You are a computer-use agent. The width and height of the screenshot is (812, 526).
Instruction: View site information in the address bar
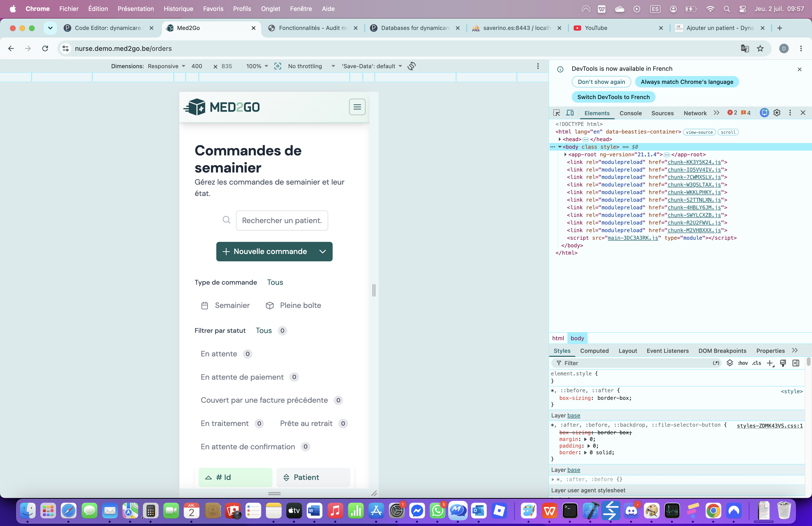click(66, 48)
